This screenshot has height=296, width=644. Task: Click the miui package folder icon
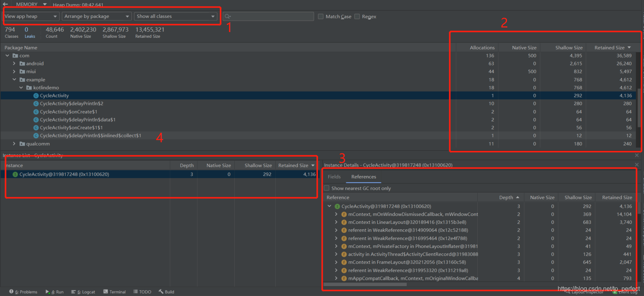(22, 72)
